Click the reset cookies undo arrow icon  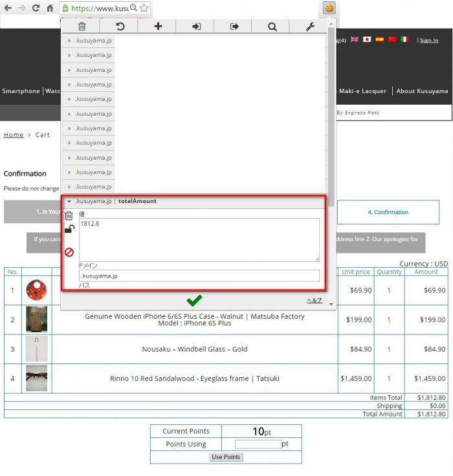pyautogui.click(x=120, y=27)
